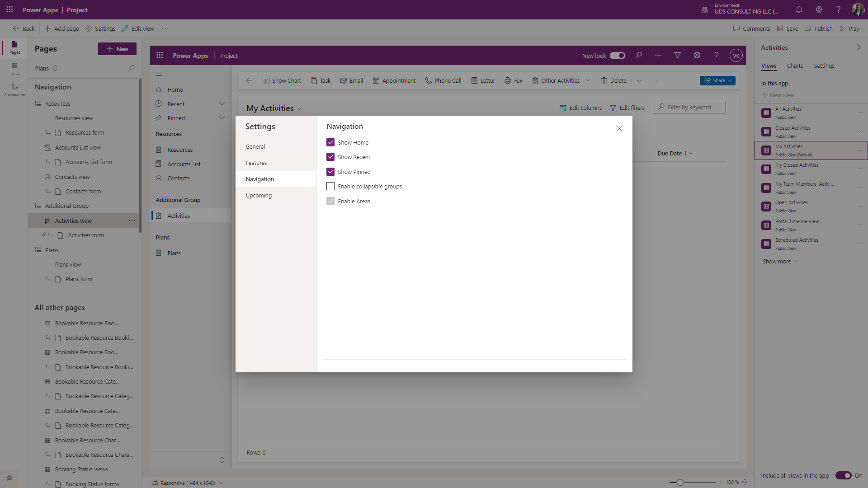The image size is (868, 488).
Task: Switch to the Charts tab
Action: pos(795,66)
